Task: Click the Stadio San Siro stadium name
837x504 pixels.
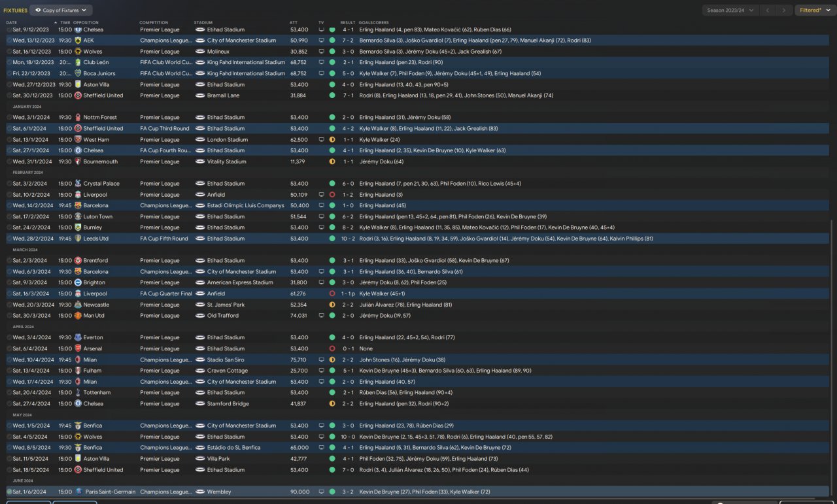Action: coord(226,360)
